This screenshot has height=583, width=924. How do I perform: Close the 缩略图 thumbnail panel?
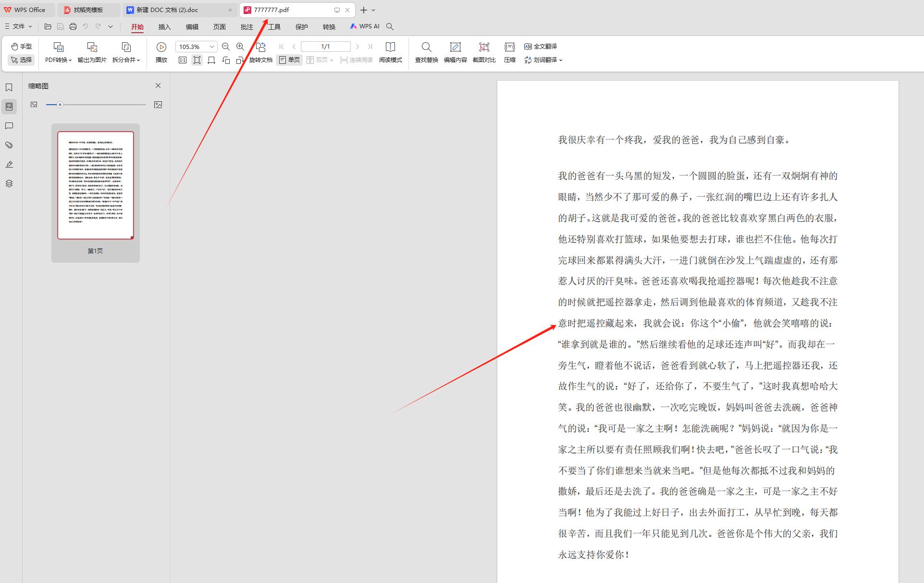click(x=158, y=85)
